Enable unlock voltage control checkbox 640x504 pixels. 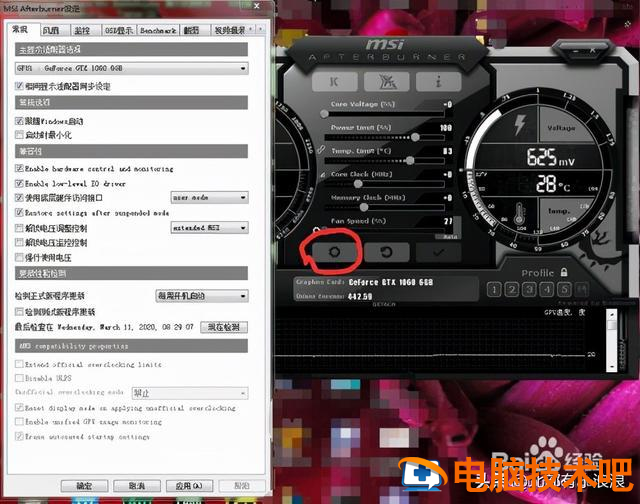click(x=19, y=228)
